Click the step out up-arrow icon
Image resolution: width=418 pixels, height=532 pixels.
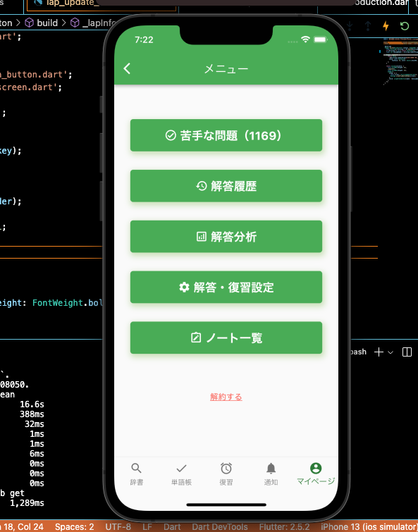367,26
